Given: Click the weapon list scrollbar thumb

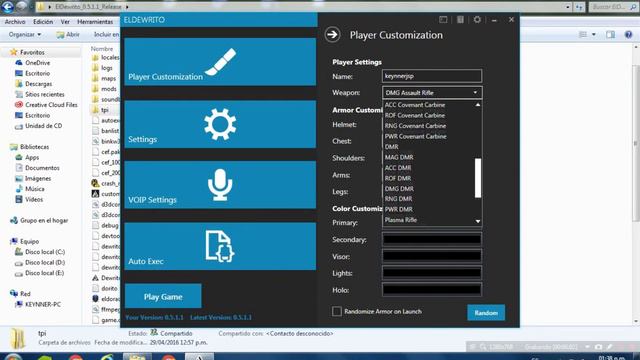Looking at the screenshot, I should coord(478,178).
